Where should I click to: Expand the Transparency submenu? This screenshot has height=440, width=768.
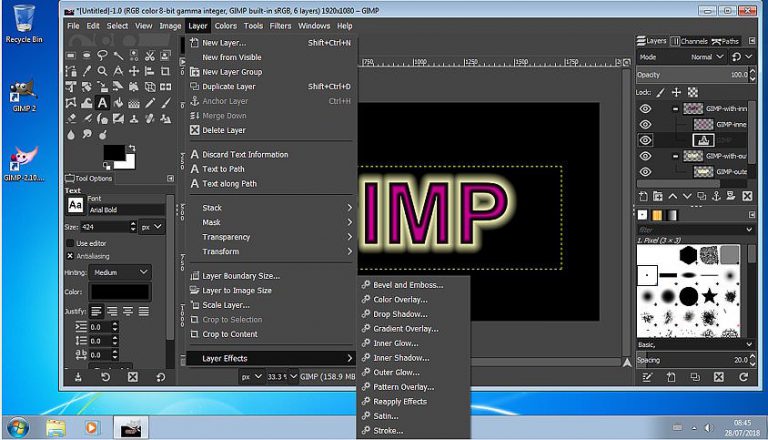pos(271,237)
